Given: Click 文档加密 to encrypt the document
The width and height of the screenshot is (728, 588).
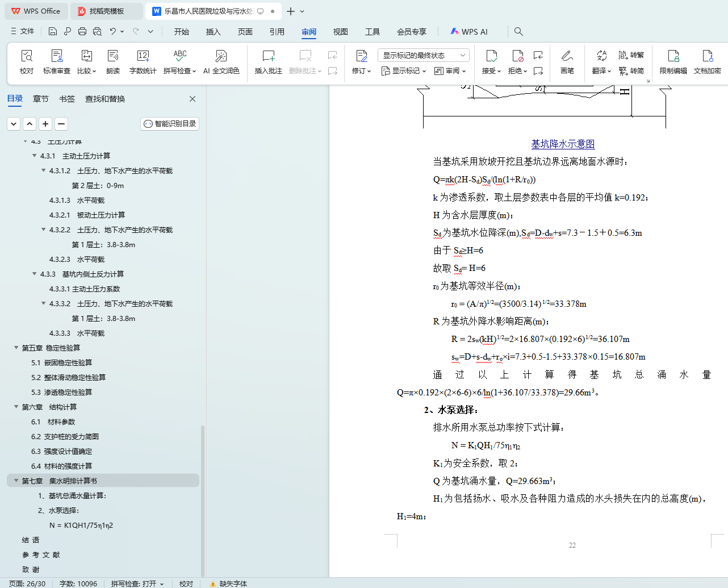Looking at the screenshot, I should (708, 61).
